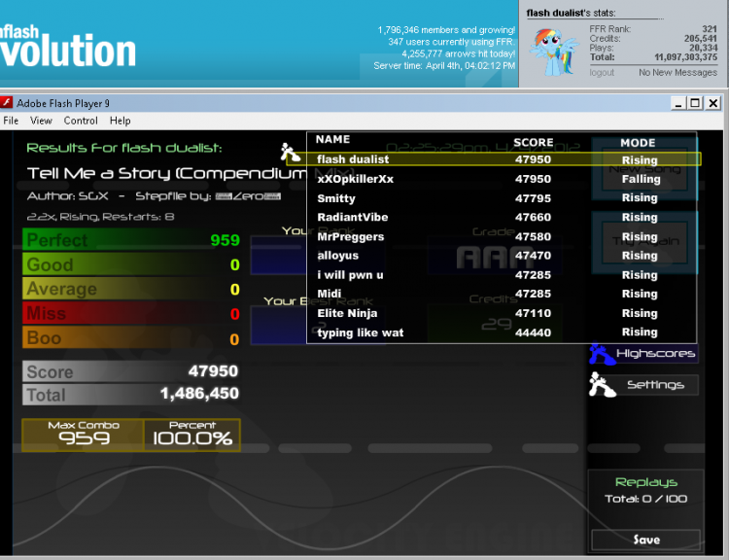
Task: Click the FlashFlashRevolution site logo
Action: 68,46
